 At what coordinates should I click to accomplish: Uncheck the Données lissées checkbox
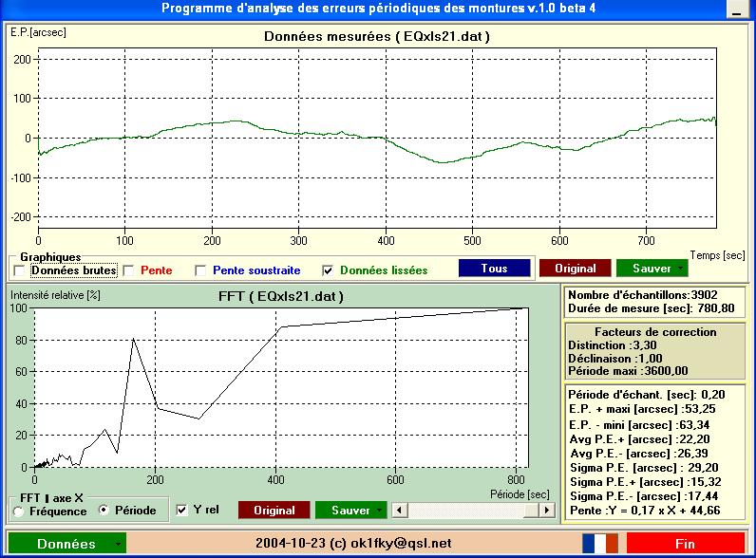point(328,270)
